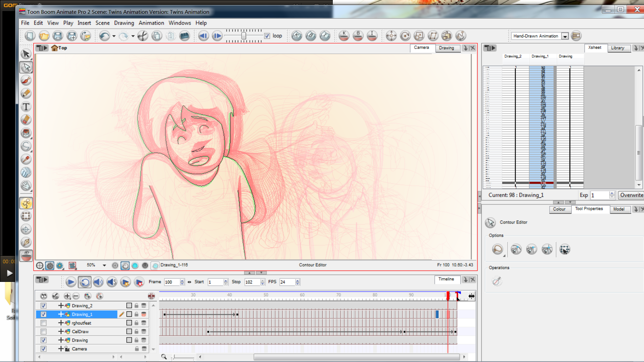Enable visibility checkbox for CelDraw layer

click(x=44, y=331)
